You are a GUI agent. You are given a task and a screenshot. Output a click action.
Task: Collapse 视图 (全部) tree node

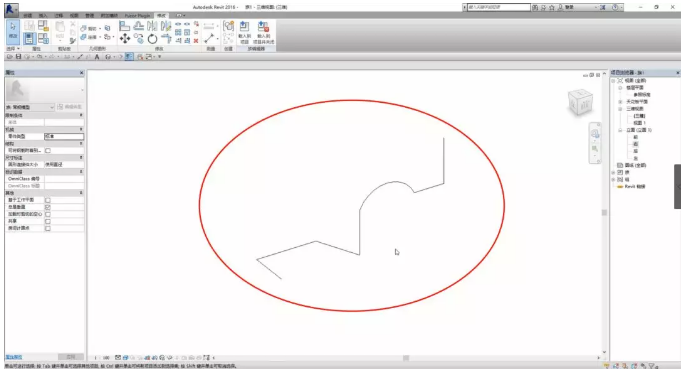tap(614, 81)
